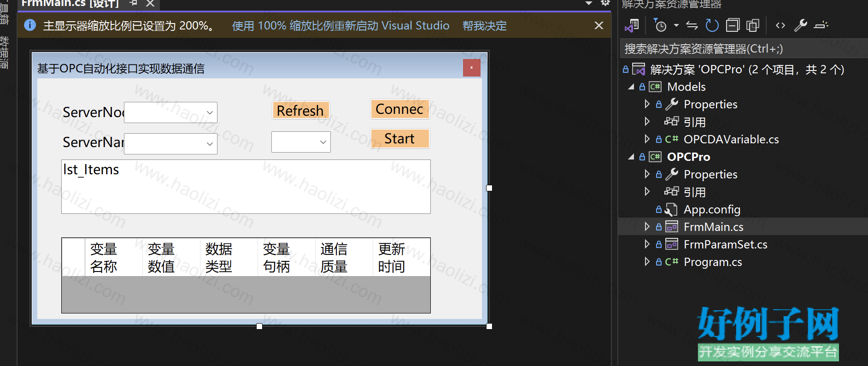Viewport: 868px width, 366px height.
Task: Switch to the FrmMain.cs [设计] tab
Action: pyautogui.click(x=70, y=3)
